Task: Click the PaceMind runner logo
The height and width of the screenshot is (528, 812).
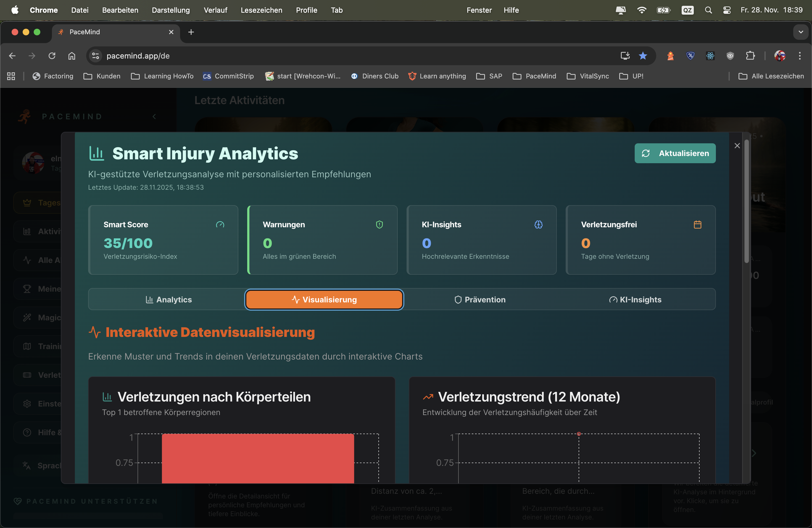Action: pyautogui.click(x=25, y=116)
